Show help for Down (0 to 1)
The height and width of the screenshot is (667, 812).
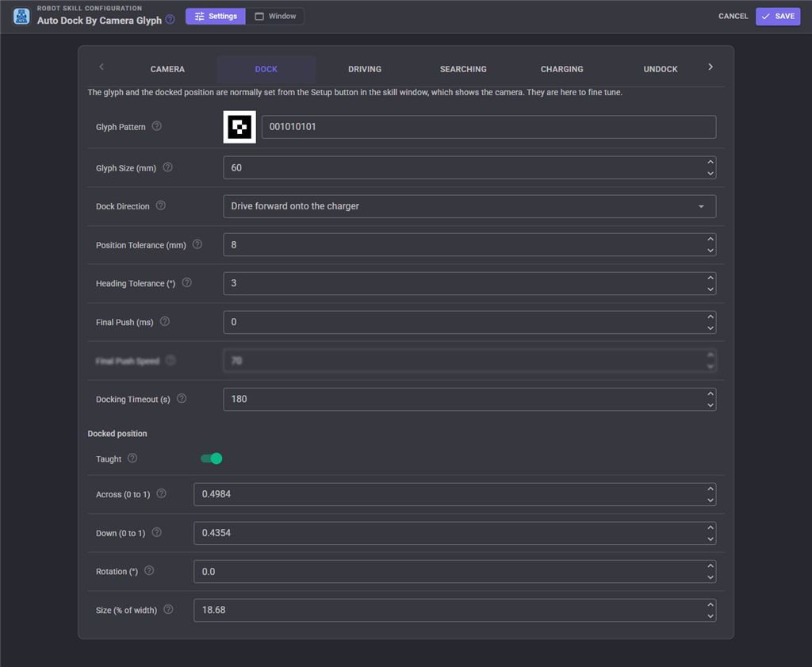[x=156, y=532]
